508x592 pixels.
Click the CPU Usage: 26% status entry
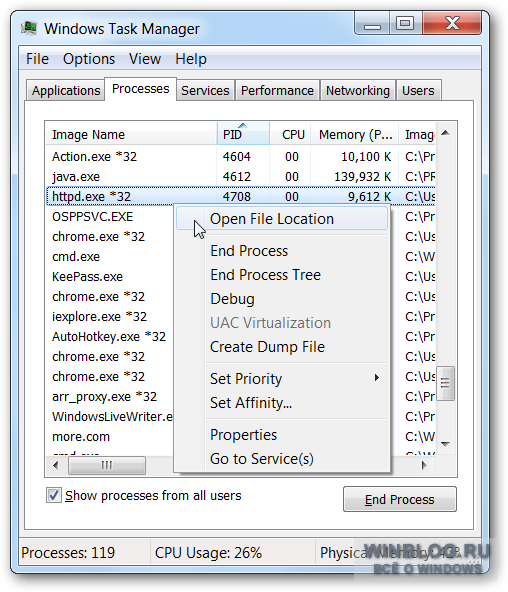208,553
